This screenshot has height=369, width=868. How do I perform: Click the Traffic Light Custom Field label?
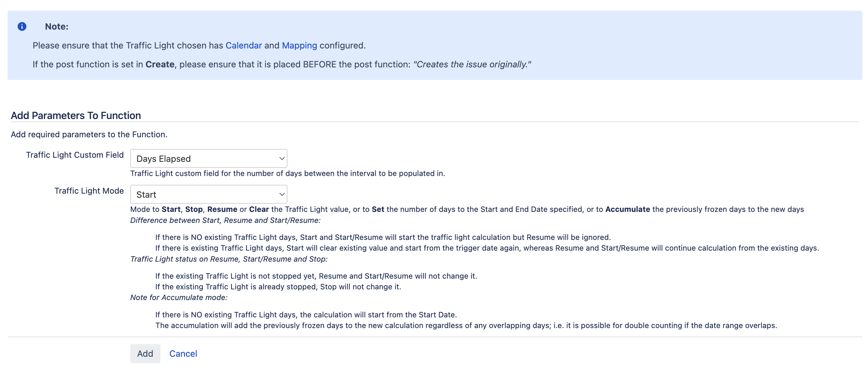tap(75, 155)
